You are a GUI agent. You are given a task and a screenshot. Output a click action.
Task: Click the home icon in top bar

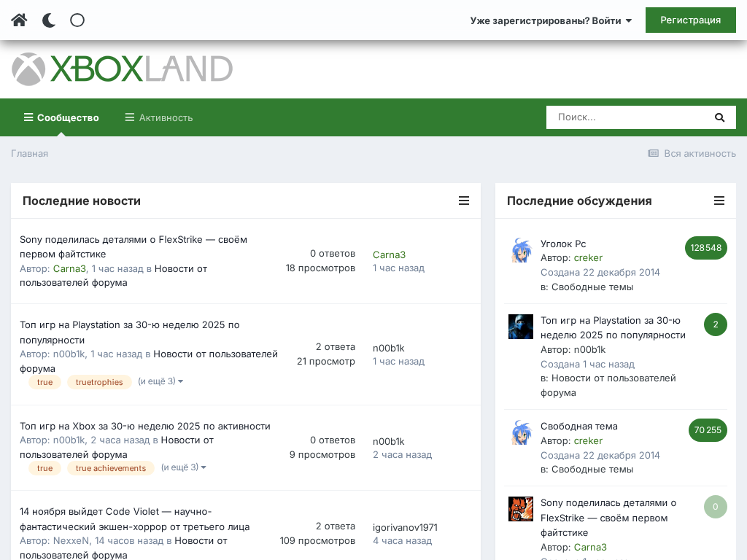(19, 20)
